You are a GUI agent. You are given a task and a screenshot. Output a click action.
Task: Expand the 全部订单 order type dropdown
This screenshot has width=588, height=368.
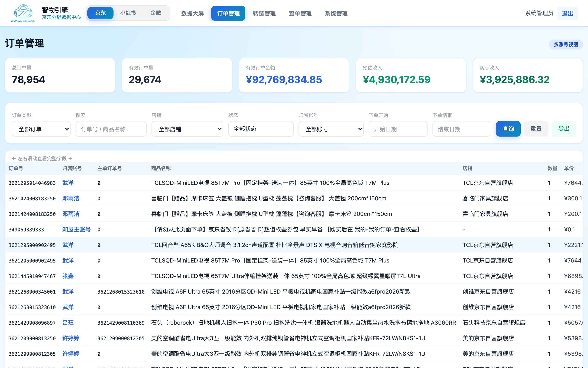[41, 129]
